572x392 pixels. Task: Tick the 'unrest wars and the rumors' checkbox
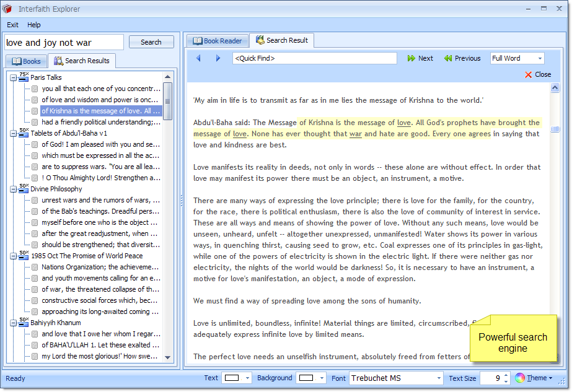(x=35, y=200)
